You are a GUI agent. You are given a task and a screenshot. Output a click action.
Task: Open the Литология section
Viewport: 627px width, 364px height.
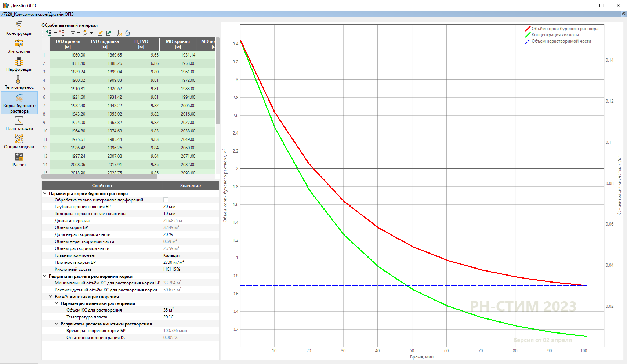tap(19, 46)
